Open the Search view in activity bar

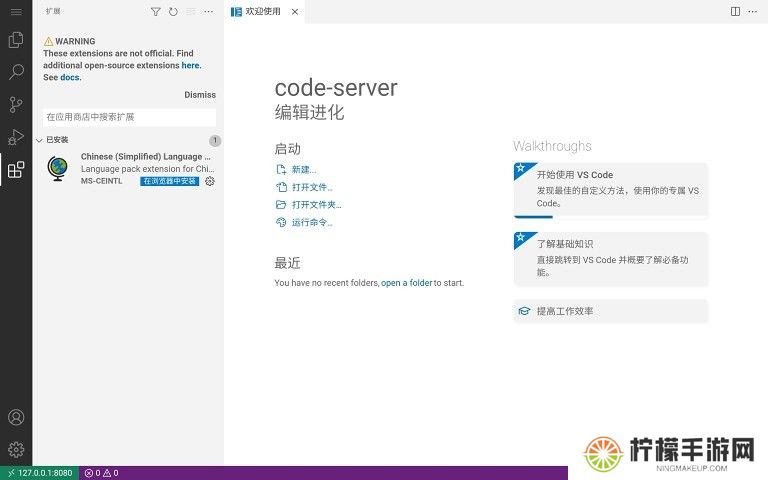point(16,72)
